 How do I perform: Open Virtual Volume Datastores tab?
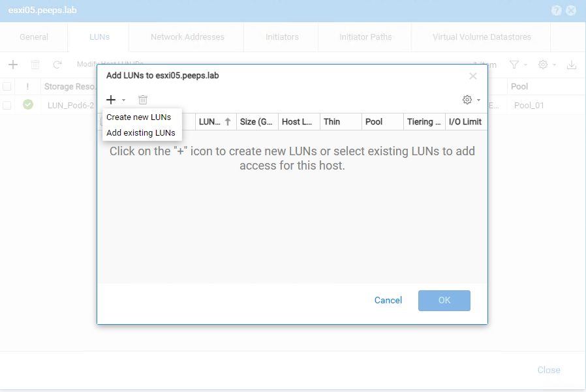point(482,37)
